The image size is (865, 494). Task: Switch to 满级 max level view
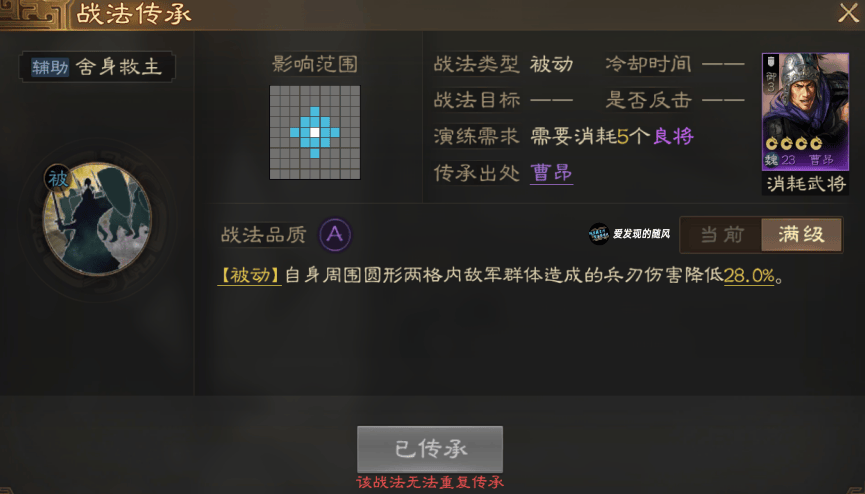click(x=802, y=235)
